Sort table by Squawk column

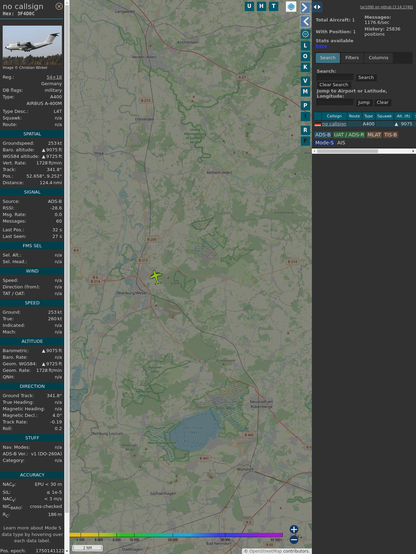pyautogui.click(x=384, y=116)
